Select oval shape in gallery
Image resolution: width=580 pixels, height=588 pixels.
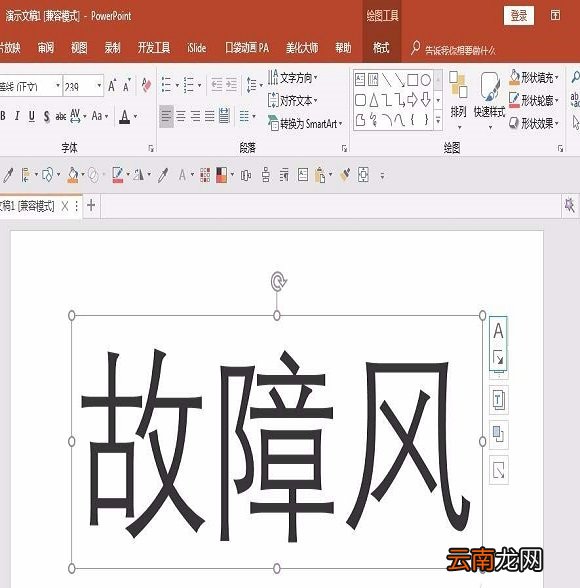click(426, 80)
